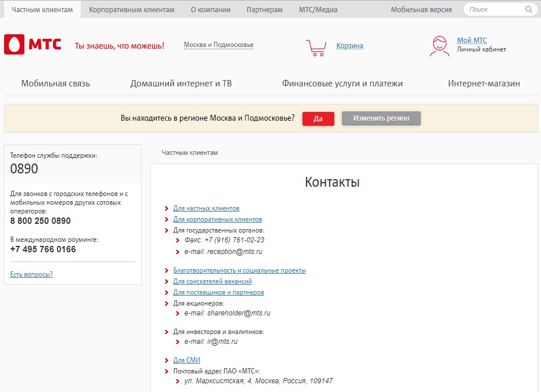This screenshot has width=541, height=392.
Task: Click the number 8 800 250 0890
Action: click(x=41, y=221)
